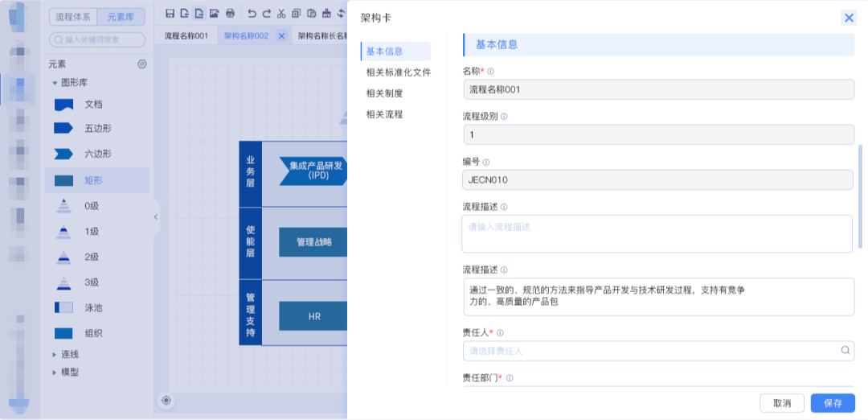Click the Undo arrow icon

tap(252, 14)
